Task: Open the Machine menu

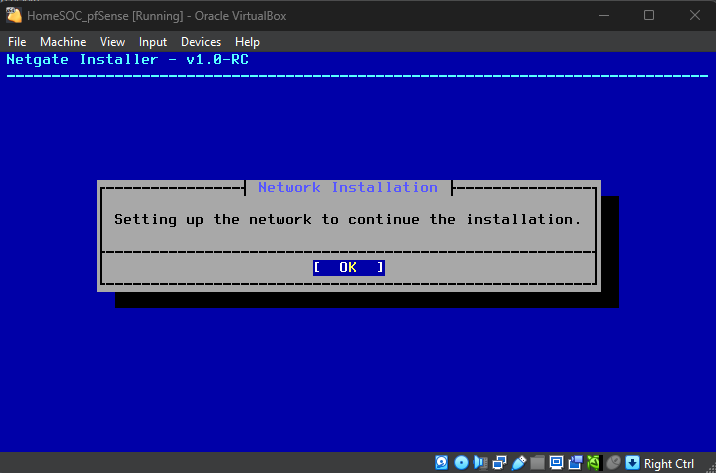Action: point(63,42)
